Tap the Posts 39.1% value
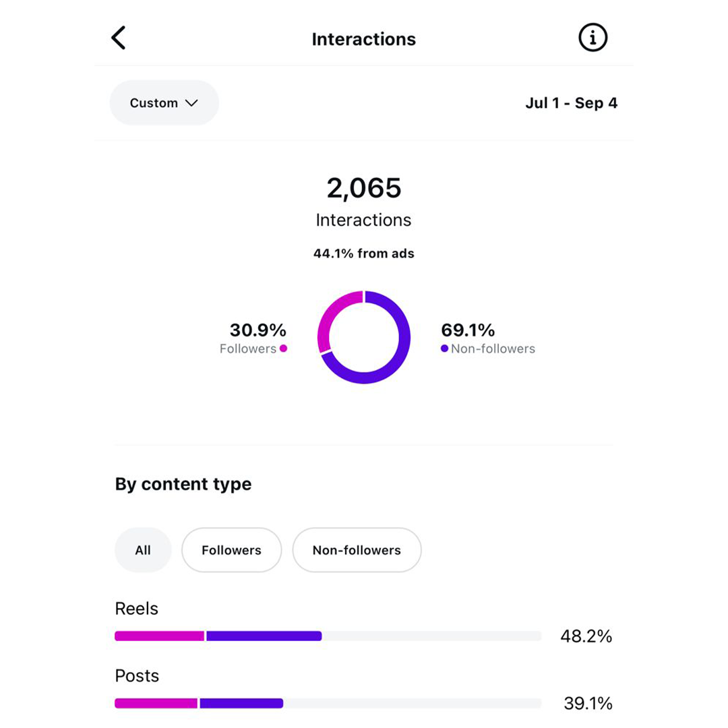The width and height of the screenshot is (728, 728). point(588,704)
